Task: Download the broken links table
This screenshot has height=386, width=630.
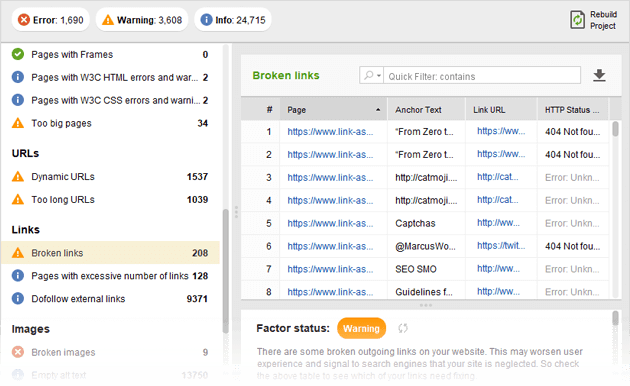Action: (x=599, y=75)
